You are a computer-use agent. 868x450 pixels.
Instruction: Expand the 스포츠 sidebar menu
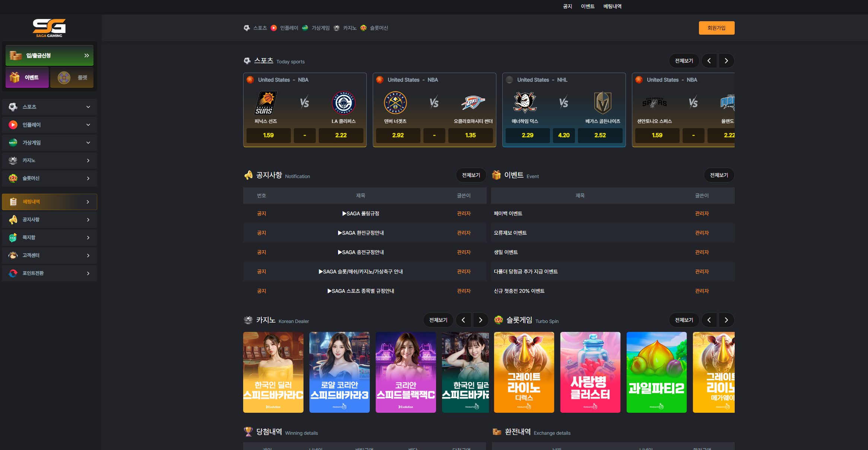(x=88, y=107)
